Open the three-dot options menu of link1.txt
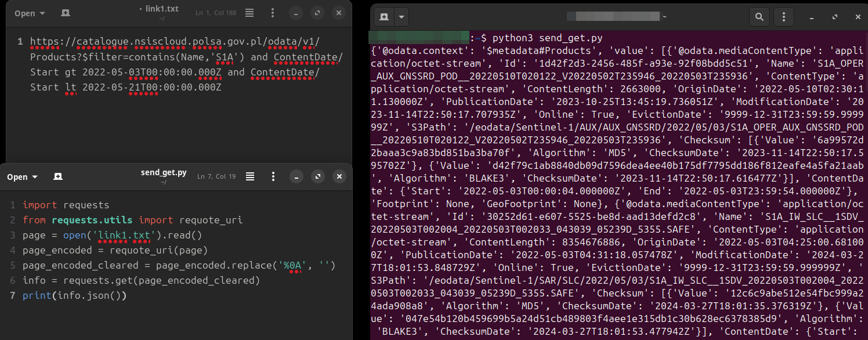868x340 pixels. [272, 12]
